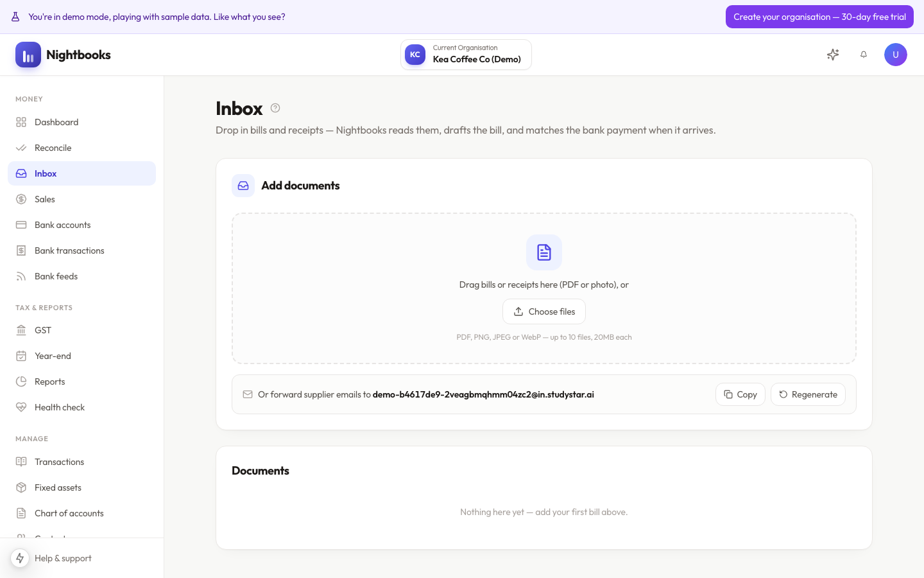
Task: Copy the forwarding email address
Action: point(740,394)
